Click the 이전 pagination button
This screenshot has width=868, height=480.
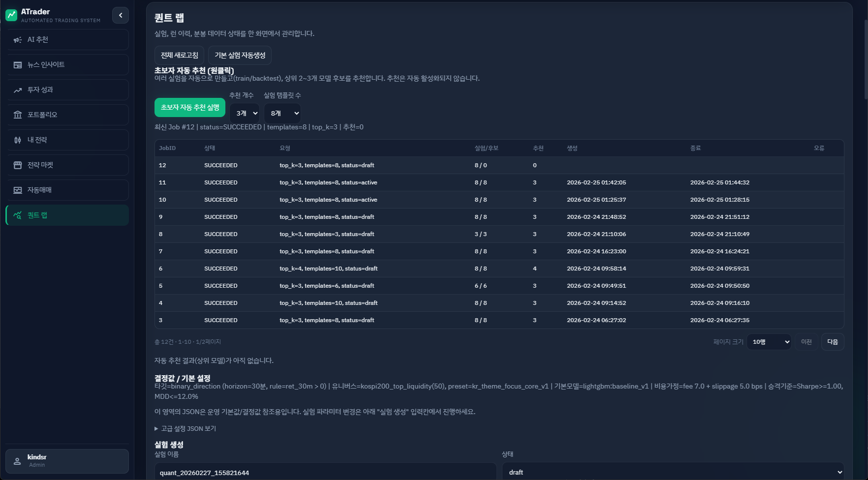[806, 342]
